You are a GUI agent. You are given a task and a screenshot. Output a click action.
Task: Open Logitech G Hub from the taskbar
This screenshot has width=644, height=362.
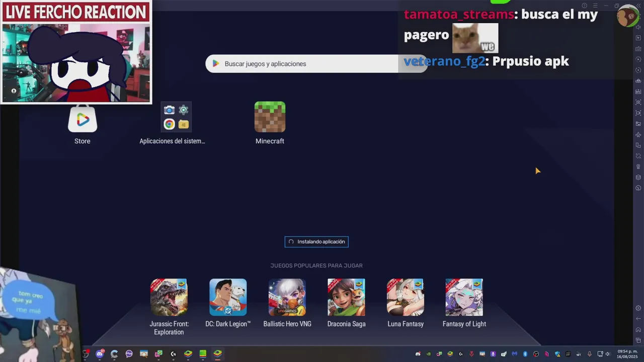(173, 354)
